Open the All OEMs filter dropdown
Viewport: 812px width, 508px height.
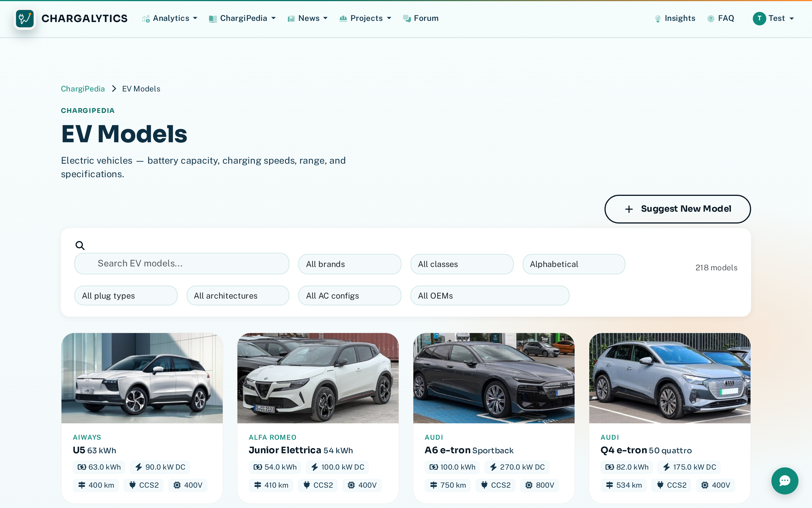[x=490, y=296]
